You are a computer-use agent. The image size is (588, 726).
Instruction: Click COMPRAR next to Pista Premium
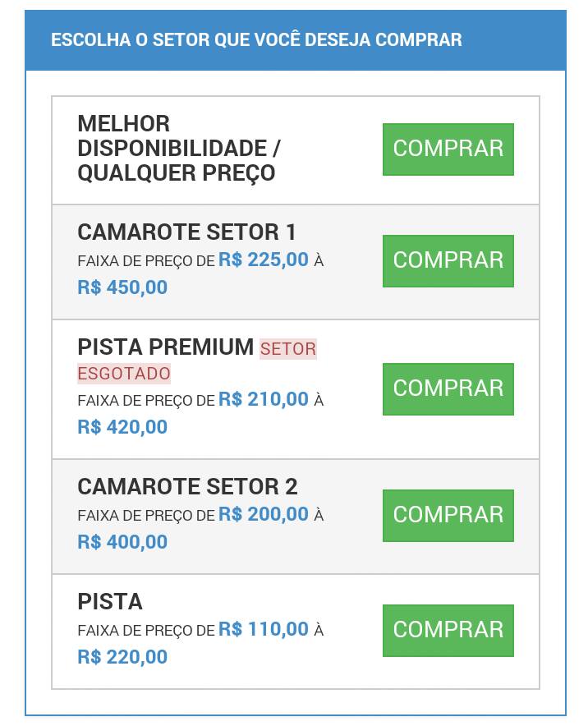tap(448, 389)
